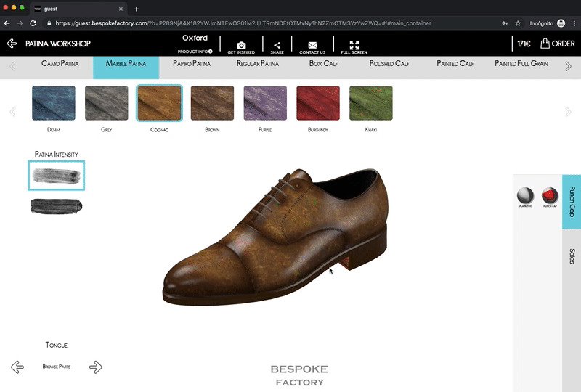Click the Get Inspired camera icon
The image size is (581, 392).
[241, 45]
